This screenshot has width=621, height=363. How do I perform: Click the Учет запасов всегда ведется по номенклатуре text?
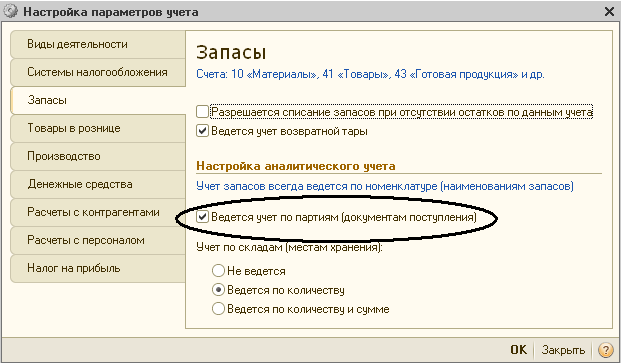[x=385, y=186]
